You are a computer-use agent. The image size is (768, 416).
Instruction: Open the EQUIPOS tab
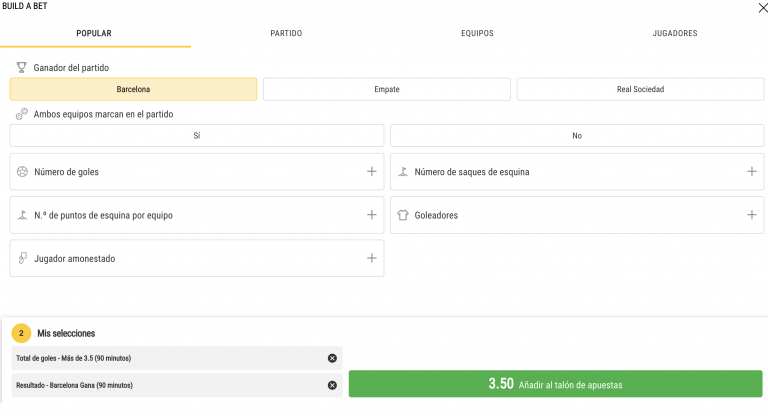pos(477,33)
